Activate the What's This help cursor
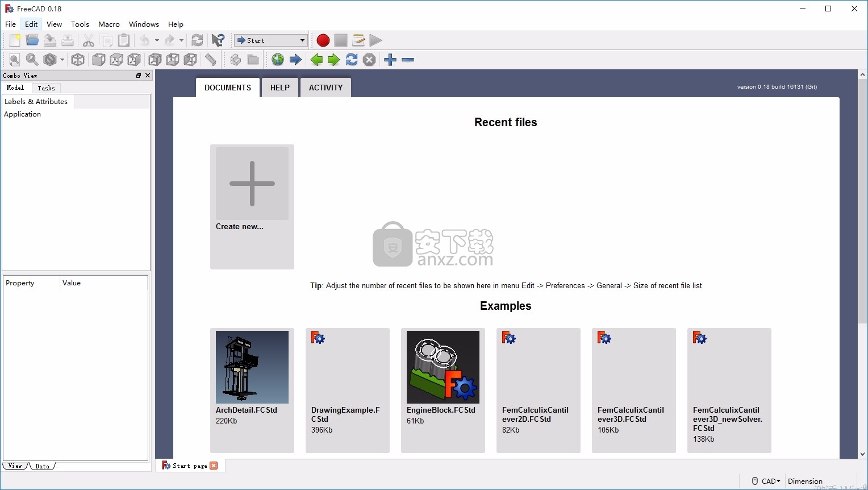Screen dimensions: 868x490 point(218,40)
